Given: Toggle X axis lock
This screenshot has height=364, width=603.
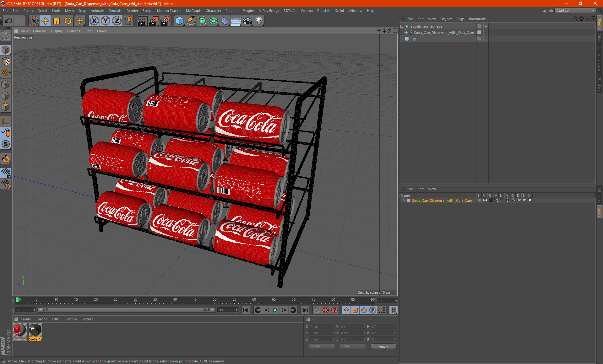Looking at the screenshot, I should (x=94, y=21).
